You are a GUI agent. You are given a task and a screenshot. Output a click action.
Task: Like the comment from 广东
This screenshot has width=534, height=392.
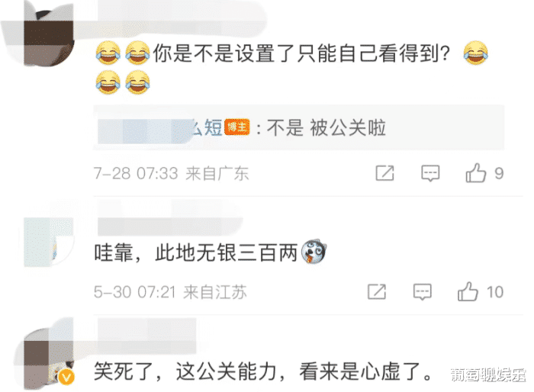click(476, 173)
